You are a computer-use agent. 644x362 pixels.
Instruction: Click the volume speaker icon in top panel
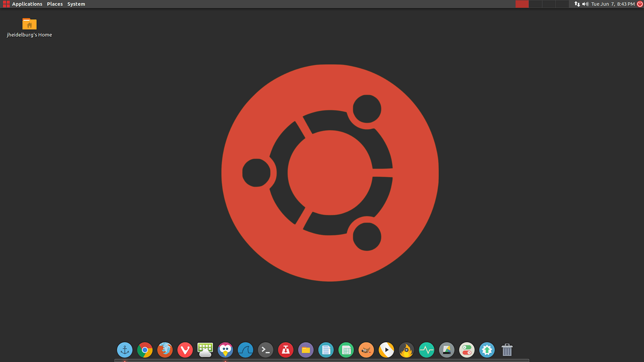point(585,4)
